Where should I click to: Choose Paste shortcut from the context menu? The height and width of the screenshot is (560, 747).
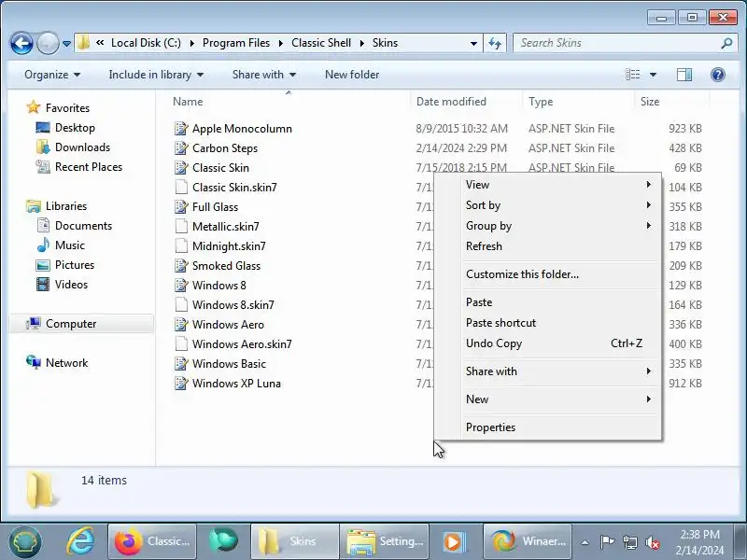tap(548, 323)
